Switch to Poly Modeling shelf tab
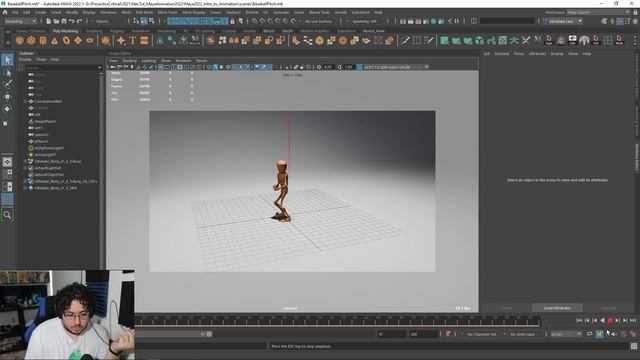640x360 pixels. [x=65, y=31]
